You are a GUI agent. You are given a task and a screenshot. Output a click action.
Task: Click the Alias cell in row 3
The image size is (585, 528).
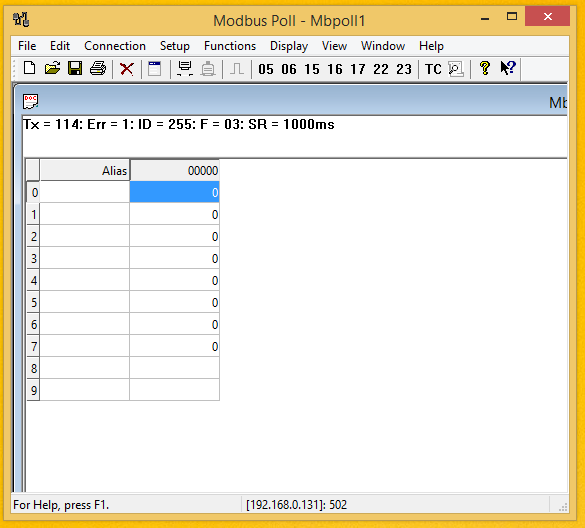(85, 258)
